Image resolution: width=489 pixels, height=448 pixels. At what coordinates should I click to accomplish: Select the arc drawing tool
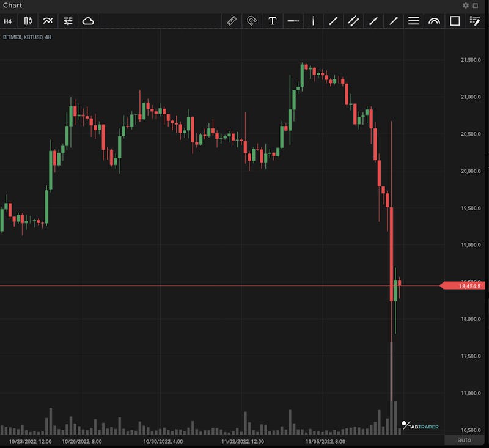[x=434, y=21]
